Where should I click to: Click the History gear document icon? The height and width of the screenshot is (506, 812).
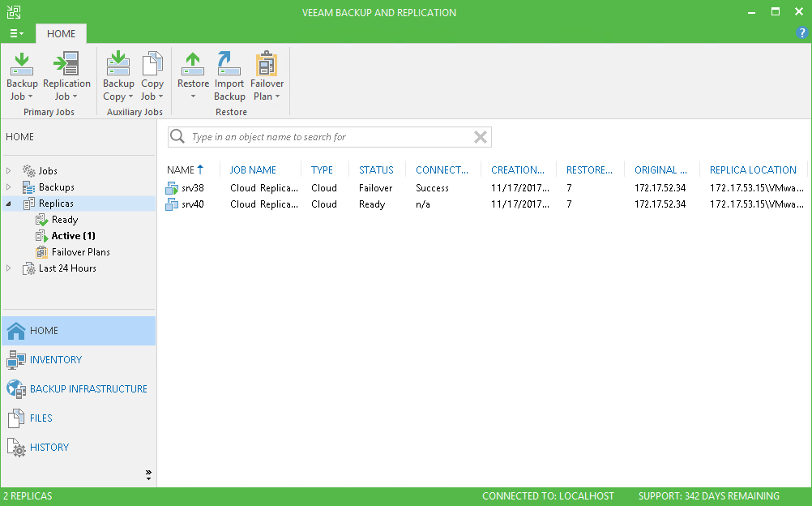(x=16, y=448)
